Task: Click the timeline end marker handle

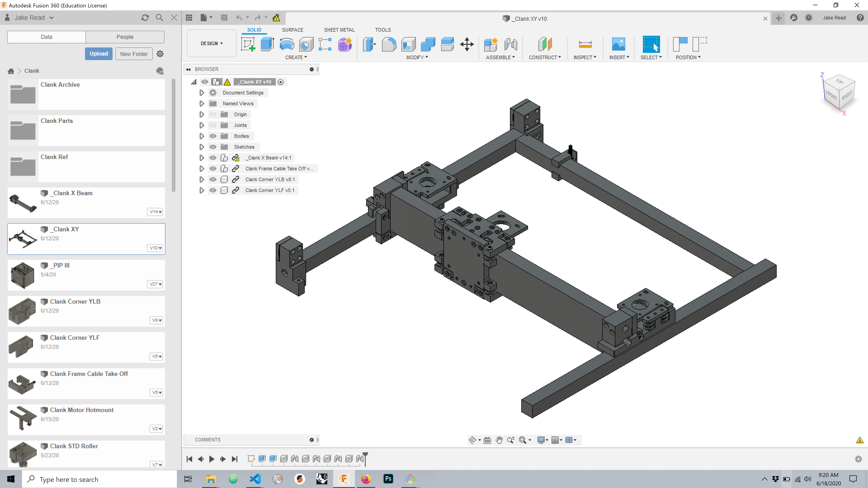Action: coord(365,455)
